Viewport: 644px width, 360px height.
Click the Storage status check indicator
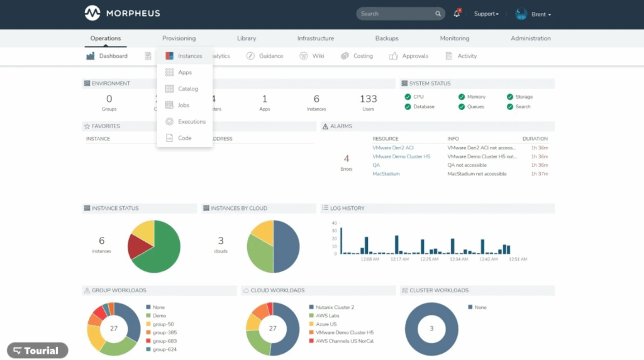(x=510, y=97)
